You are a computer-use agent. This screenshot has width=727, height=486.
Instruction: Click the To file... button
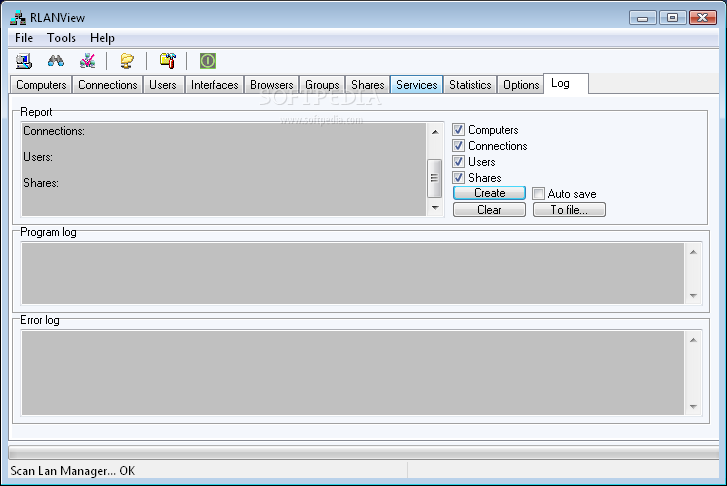569,210
